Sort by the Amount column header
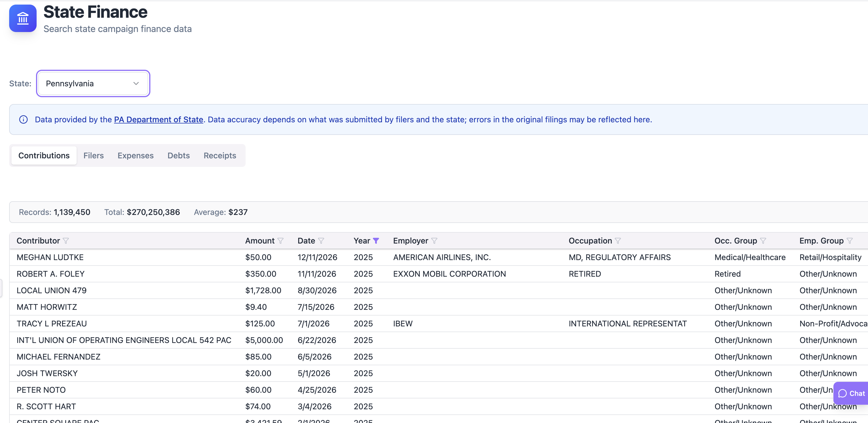868x423 pixels. (260, 241)
